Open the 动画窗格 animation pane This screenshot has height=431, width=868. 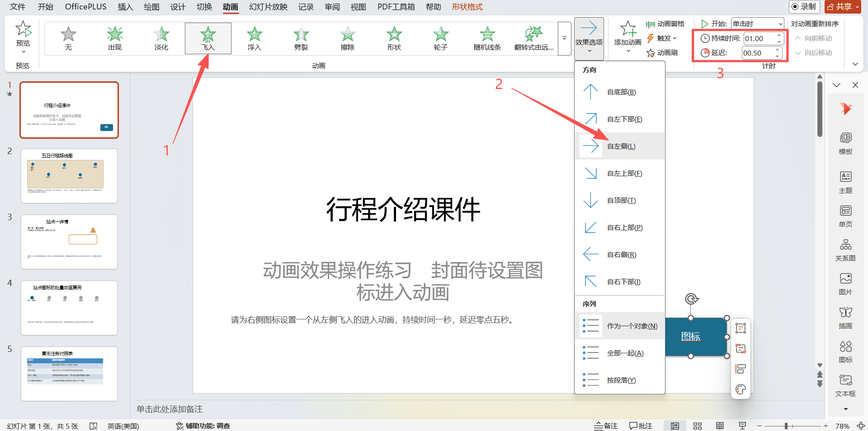tap(665, 24)
